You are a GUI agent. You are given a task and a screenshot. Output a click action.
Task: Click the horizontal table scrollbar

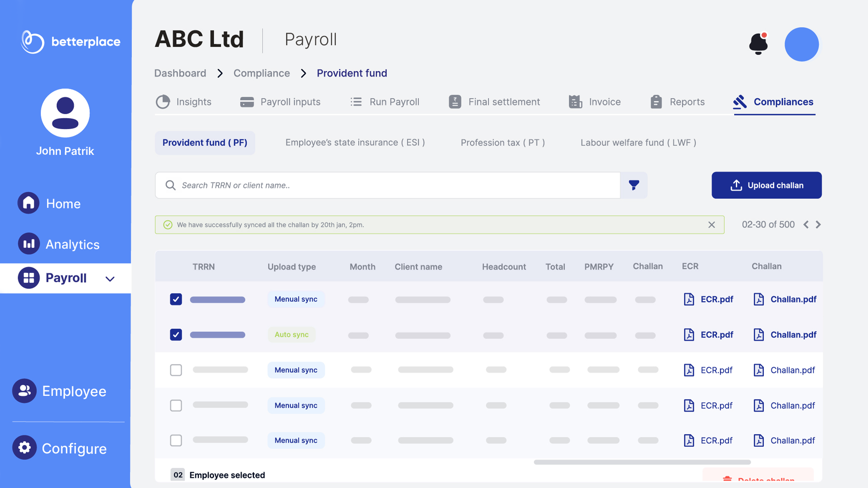[642, 462]
